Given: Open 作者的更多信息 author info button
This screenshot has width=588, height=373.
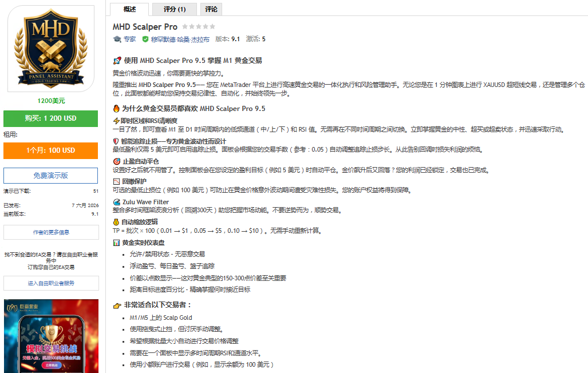Looking at the screenshot, I should pyautogui.click(x=51, y=232).
